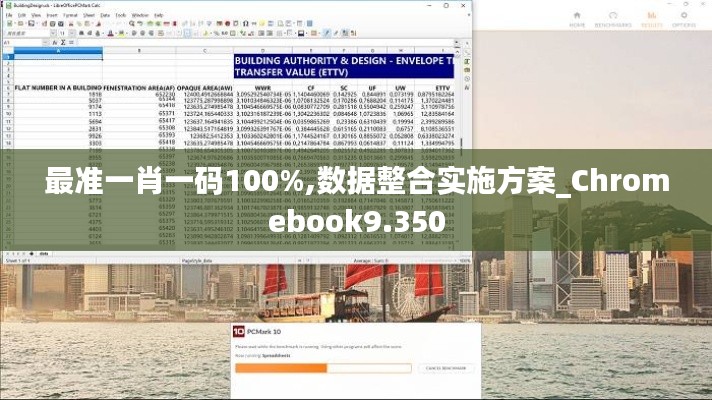Open the File menu in Calc
The height and width of the screenshot is (400, 712).
(x=8, y=15)
